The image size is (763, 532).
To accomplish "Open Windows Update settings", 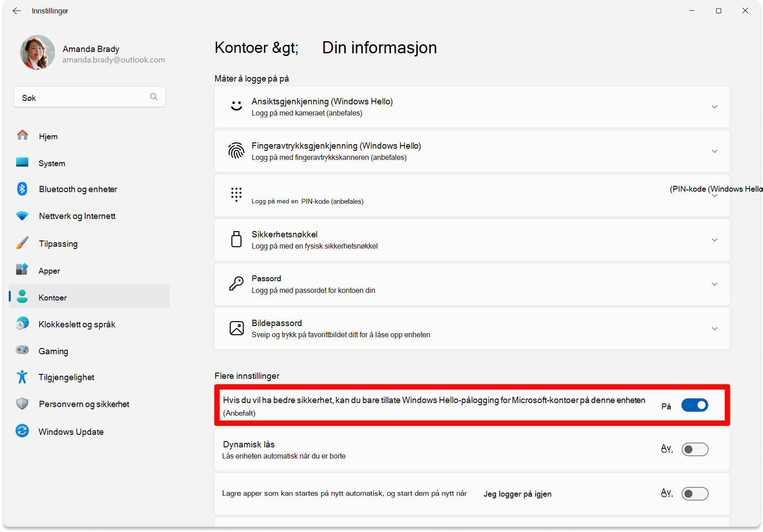I will coord(90,432).
